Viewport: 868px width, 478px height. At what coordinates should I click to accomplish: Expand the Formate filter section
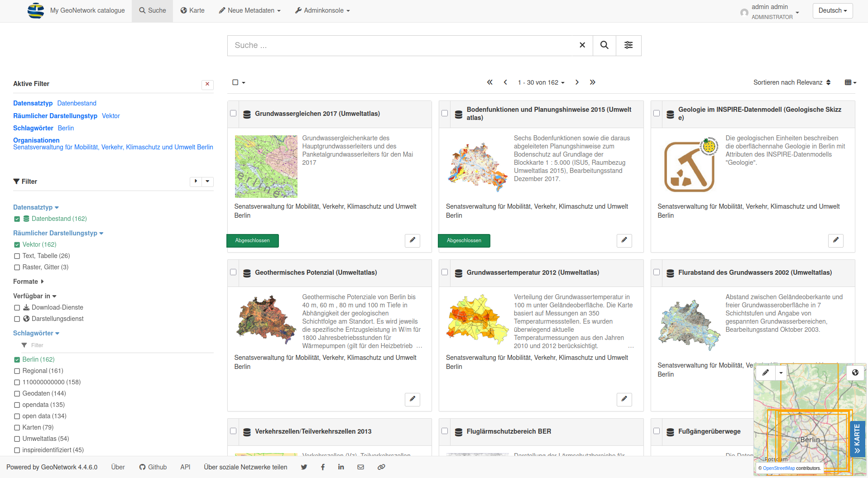[x=28, y=282]
